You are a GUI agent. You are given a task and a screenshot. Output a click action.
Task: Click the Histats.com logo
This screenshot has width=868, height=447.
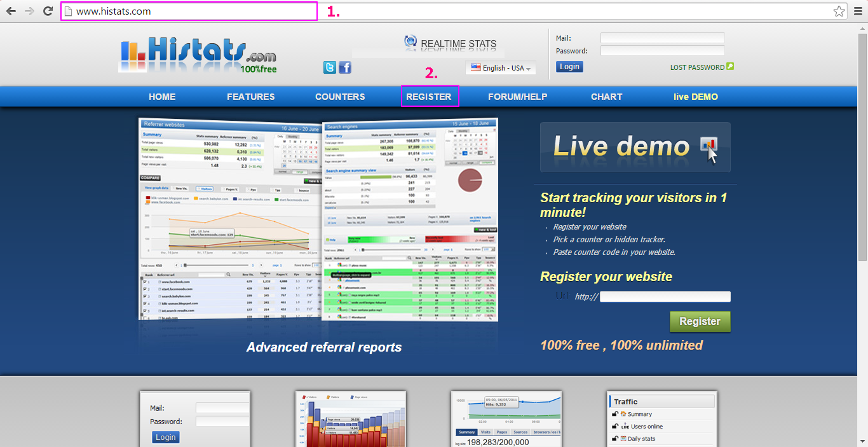pyautogui.click(x=198, y=55)
